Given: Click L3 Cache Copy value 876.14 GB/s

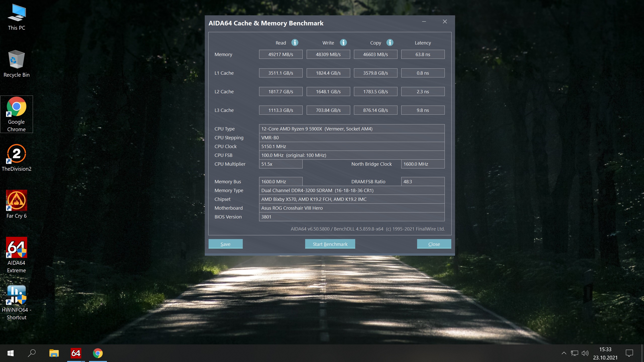Looking at the screenshot, I should 376,110.
